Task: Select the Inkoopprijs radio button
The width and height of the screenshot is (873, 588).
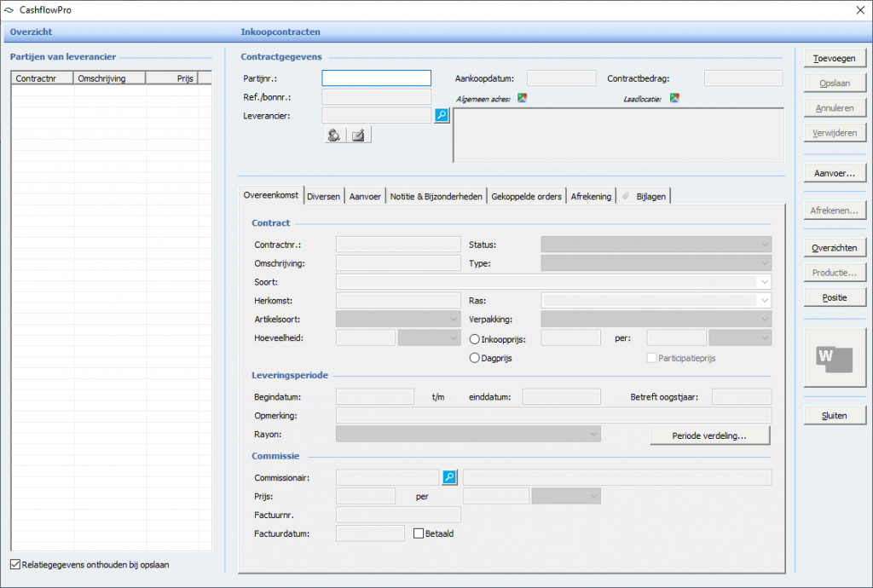Action: coord(475,339)
